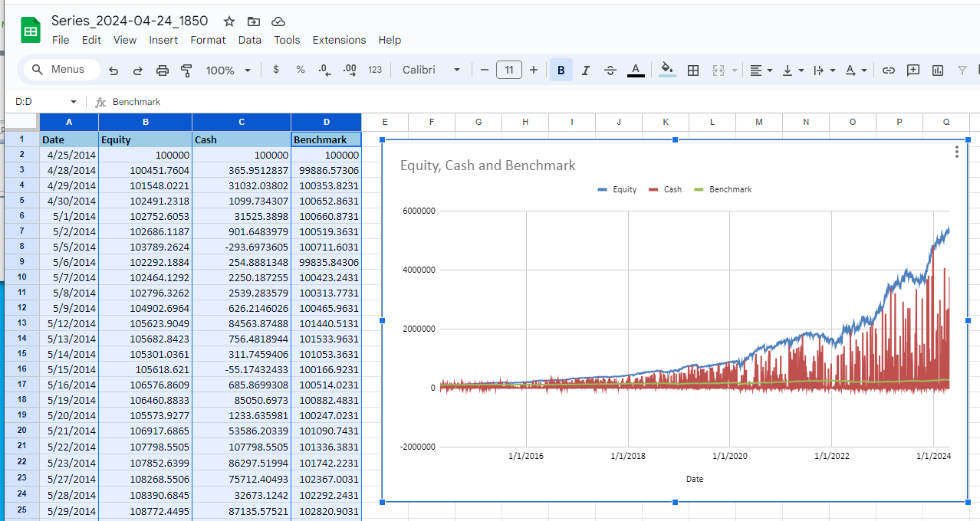
Task: Toggle Bold formatting
Action: pyautogui.click(x=561, y=70)
